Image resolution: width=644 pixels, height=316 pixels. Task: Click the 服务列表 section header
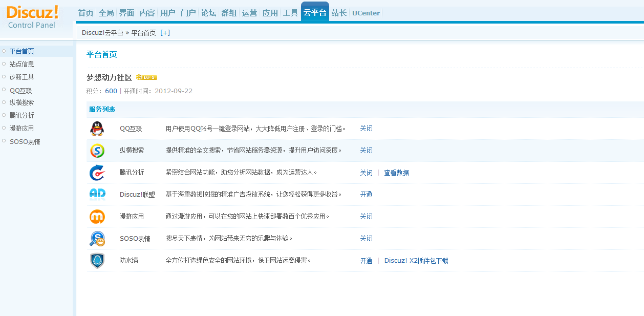click(x=102, y=110)
